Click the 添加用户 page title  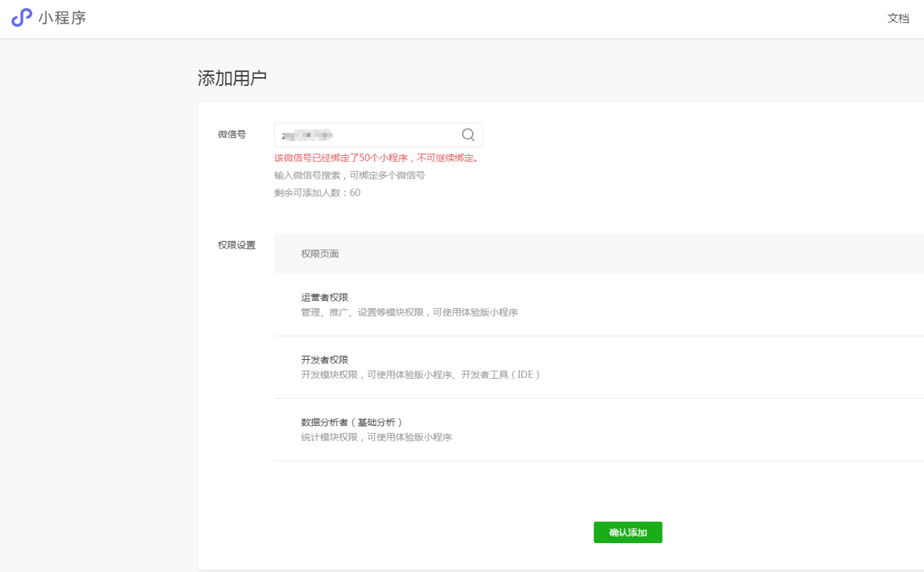tap(231, 76)
